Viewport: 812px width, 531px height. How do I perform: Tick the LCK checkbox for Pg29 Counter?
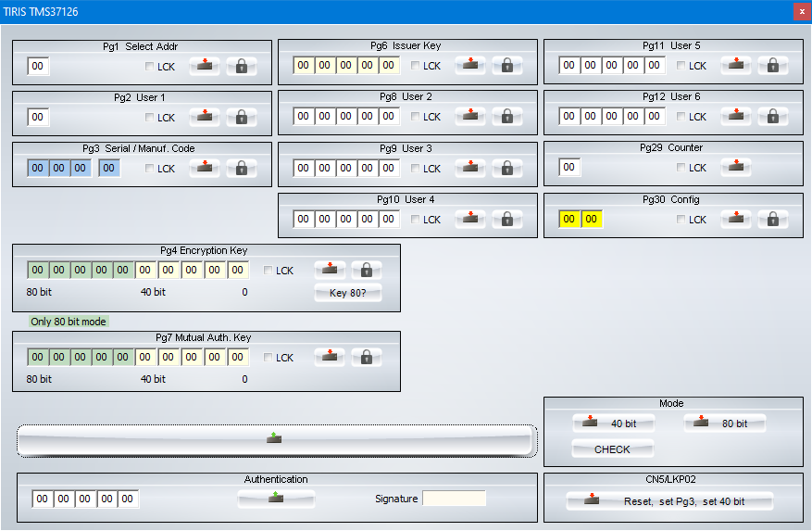click(681, 167)
